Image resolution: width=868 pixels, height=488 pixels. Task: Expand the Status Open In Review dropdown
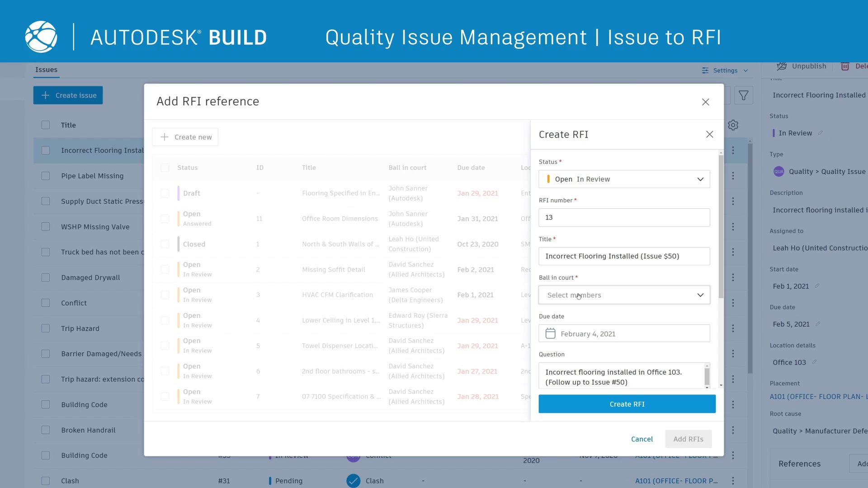(700, 179)
